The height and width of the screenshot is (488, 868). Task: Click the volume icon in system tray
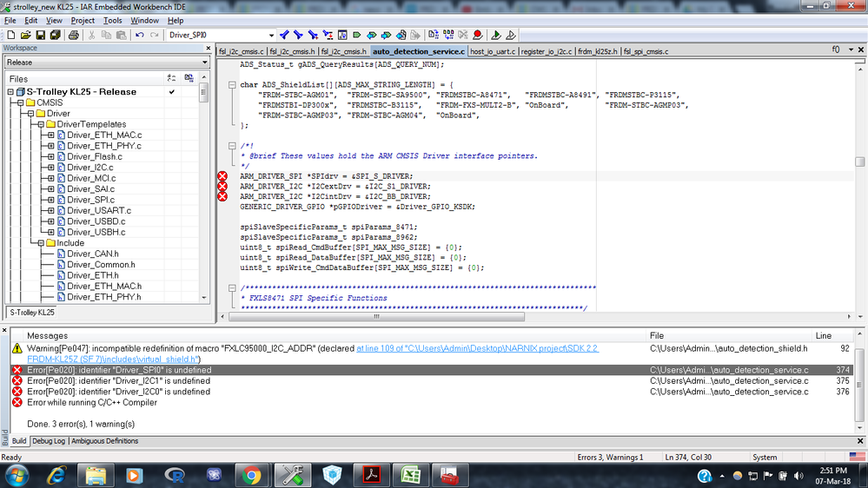[x=798, y=476]
